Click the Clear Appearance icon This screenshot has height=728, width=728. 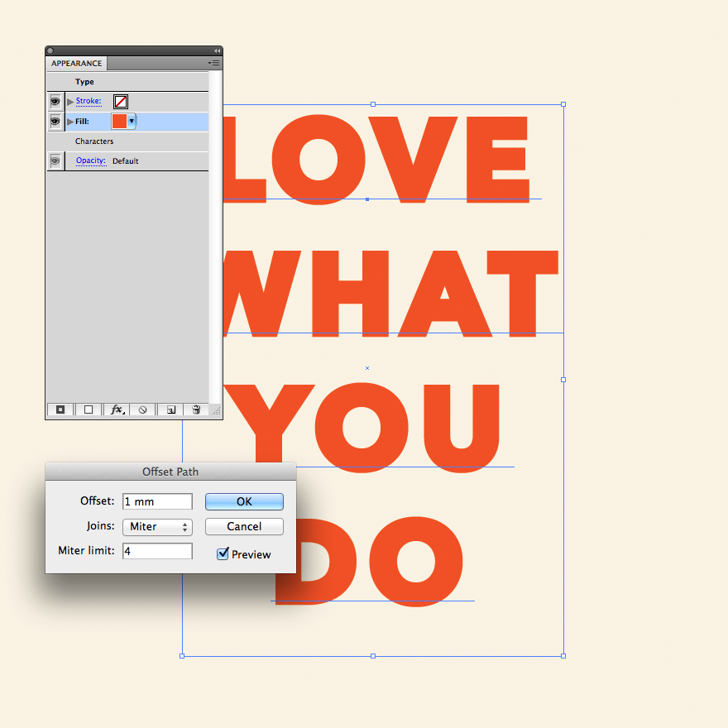tap(141, 409)
